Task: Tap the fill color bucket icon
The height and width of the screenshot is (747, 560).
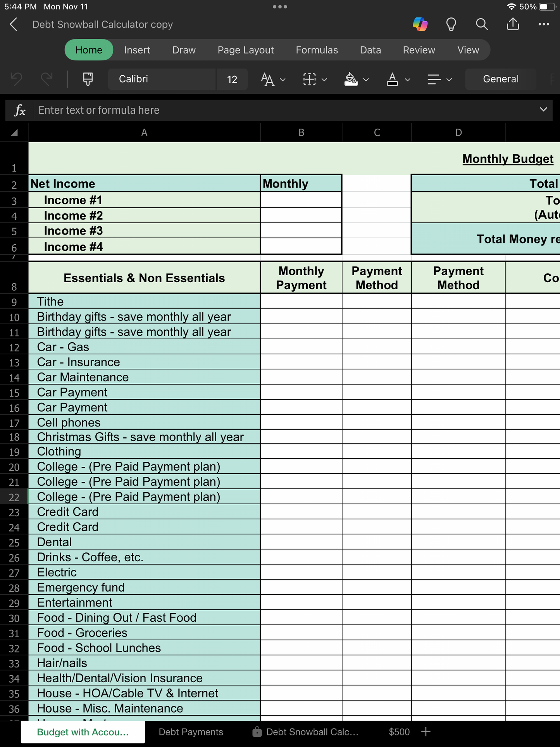Action: 351,79
